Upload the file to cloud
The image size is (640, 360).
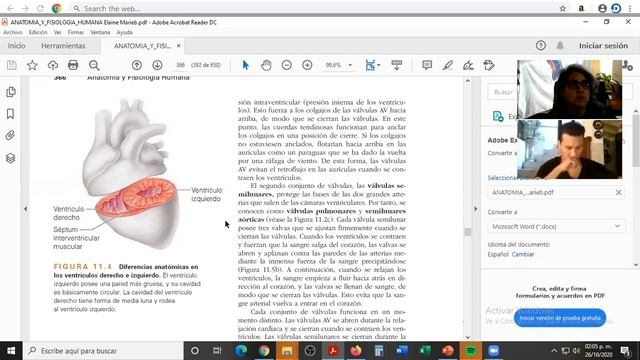[x=53, y=65]
